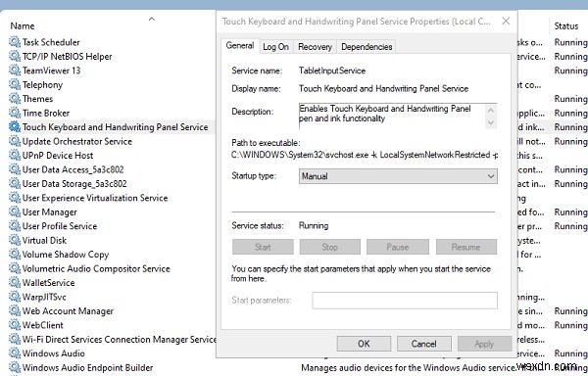Select the User Manager service
Screen dimensions: 588x376
(x=50, y=212)
